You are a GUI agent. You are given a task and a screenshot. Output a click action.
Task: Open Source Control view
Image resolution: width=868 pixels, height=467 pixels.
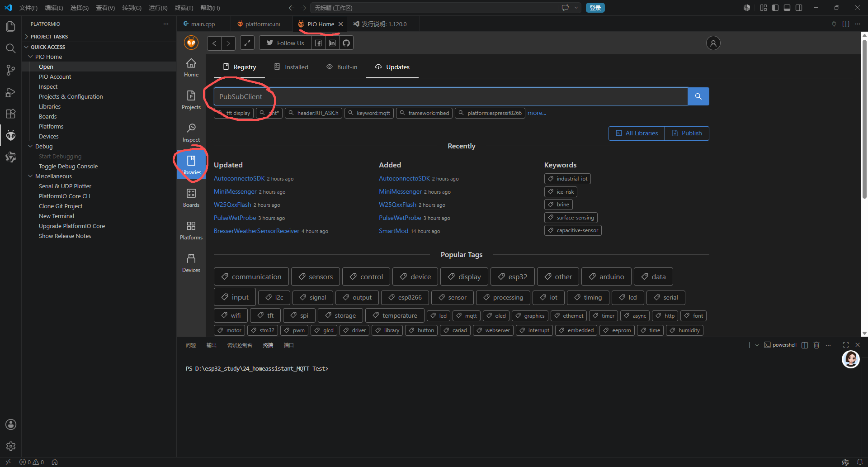click(x=11, y=70)
